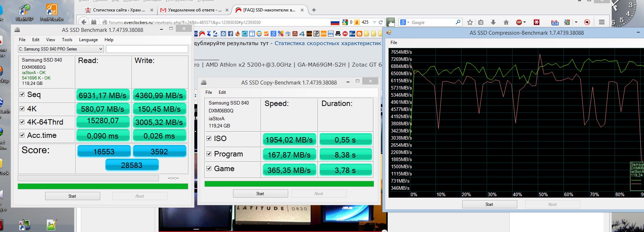644x232 pixels.
Task: Click Start button in Compression-Benchmark window
Action: 489,204
